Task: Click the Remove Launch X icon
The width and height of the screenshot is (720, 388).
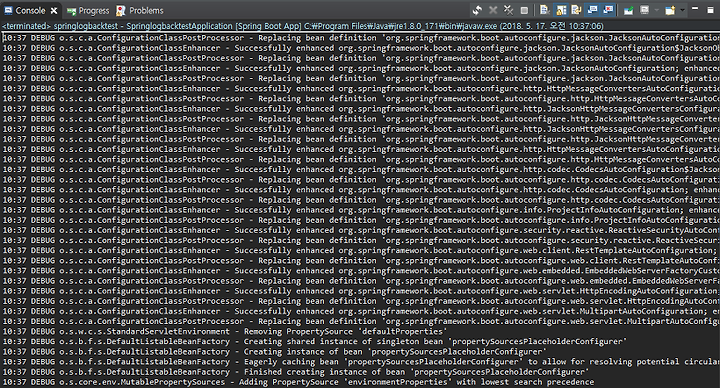Action: pyautogui.click(x=493, y=10)
